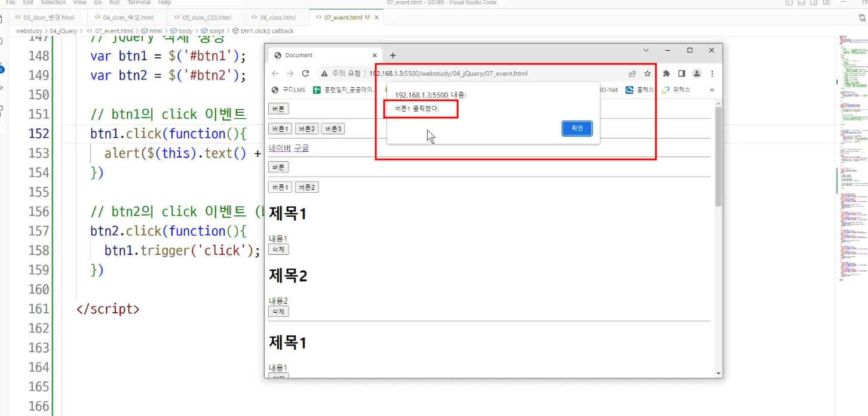The height and width of the screenshot is (416, 868).
Task: Open the 홈택스 bookmark
Action: [x=640, y=90]
